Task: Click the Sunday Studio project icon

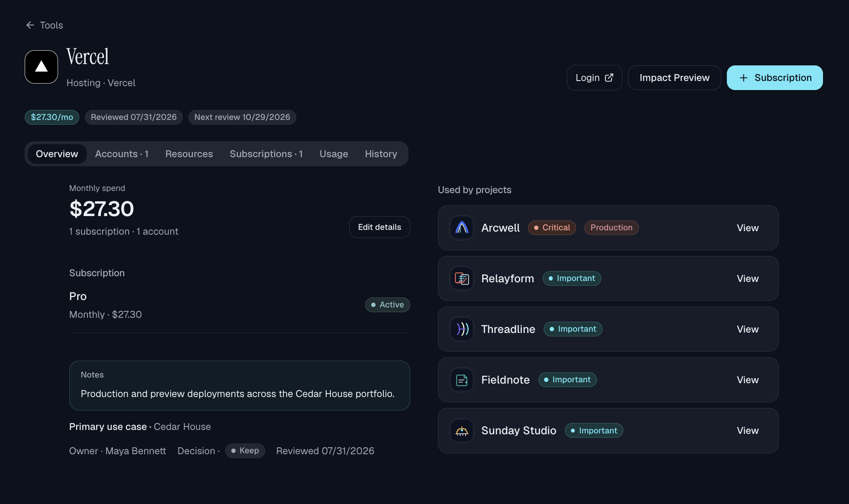Action: (x=462, y=430)
